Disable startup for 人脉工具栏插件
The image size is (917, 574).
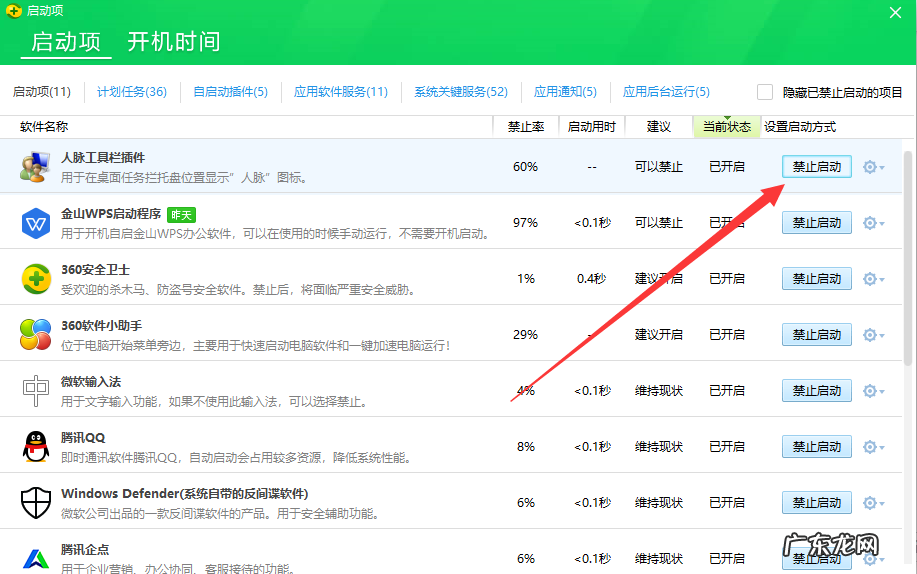(816, 167)
